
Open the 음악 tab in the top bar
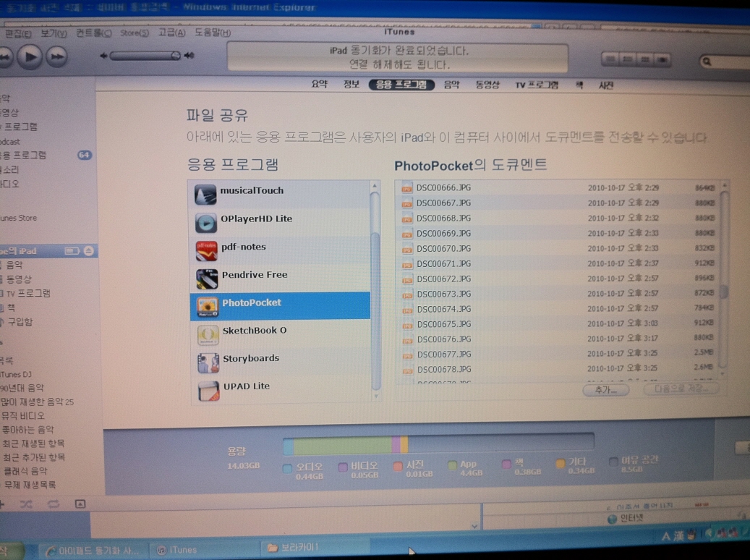click(451, 85)
